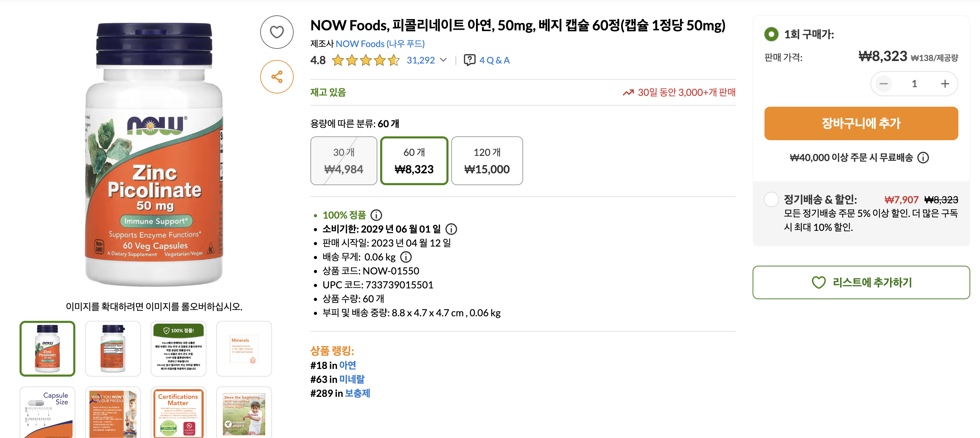The width and height of the screenshot is (980, 438).
Task: Open the NOW Foods (나우 푸드) brand link
Action: click(x=380, y=44)
